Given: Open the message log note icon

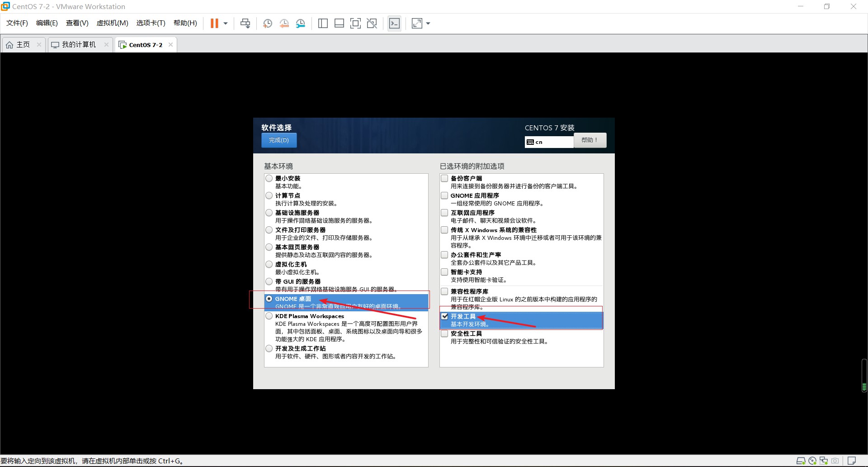Looking at the screenshot, I should tap(851, 461).
